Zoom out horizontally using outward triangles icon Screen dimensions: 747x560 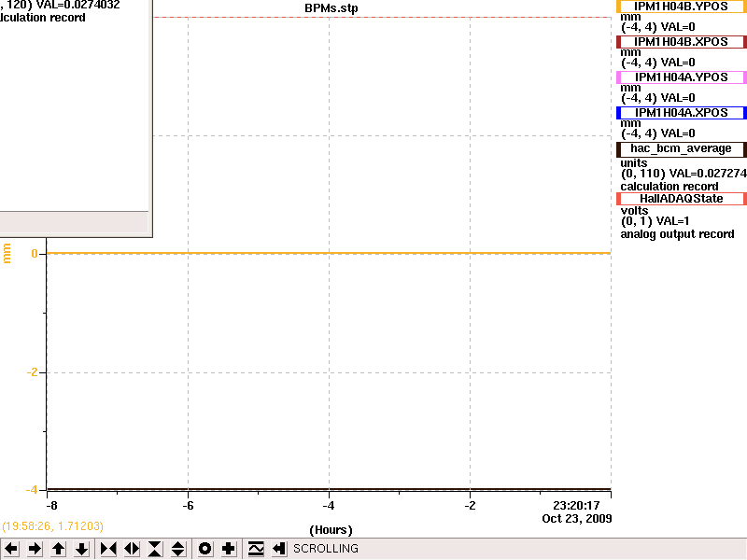132,549
